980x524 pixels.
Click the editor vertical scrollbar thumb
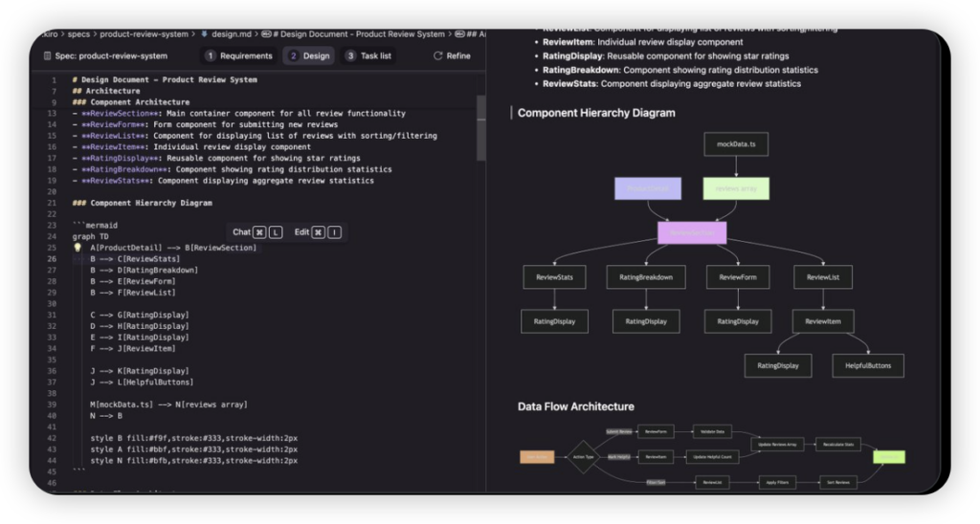481,128
